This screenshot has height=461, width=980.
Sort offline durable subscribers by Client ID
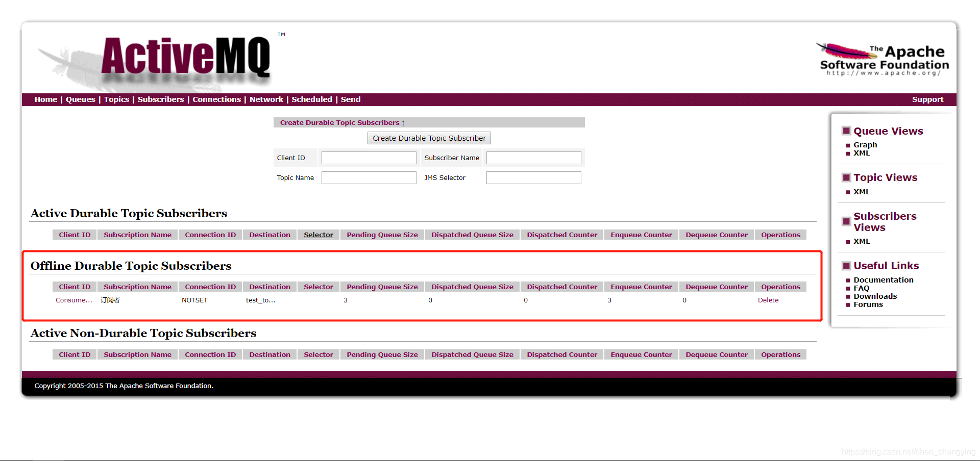point(75,287)
